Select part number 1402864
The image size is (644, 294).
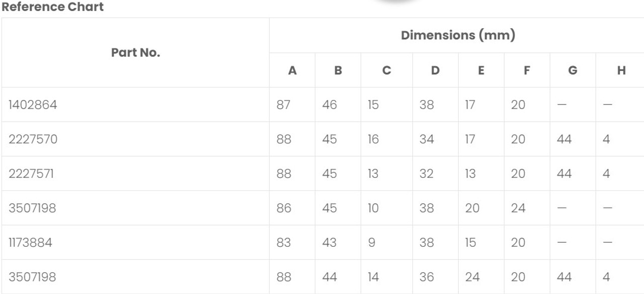coord(32,105)
